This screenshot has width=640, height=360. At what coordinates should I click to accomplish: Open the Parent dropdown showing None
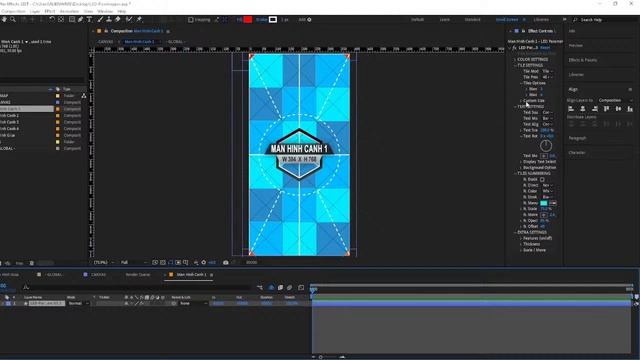(194, 304)
